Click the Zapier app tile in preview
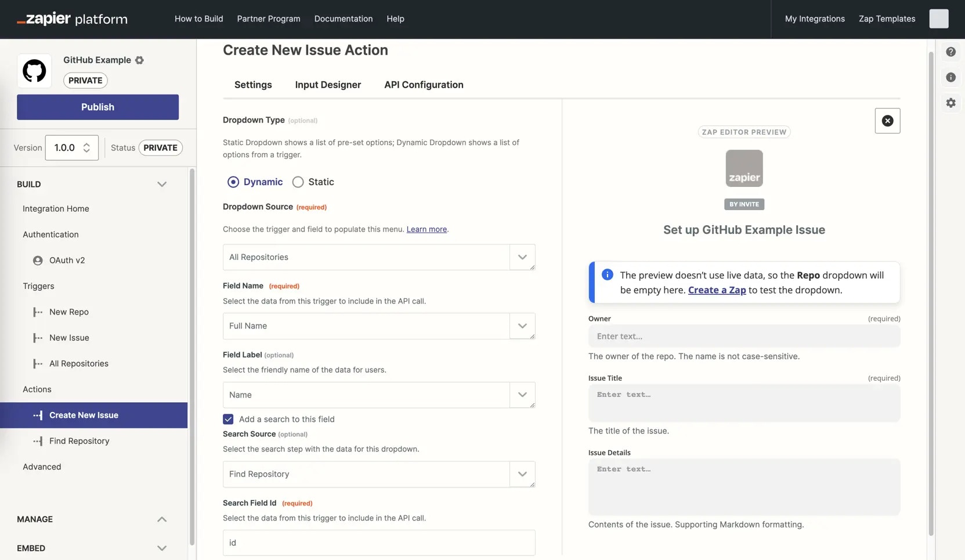Viewport: 965px width, 560px height. 744,168
